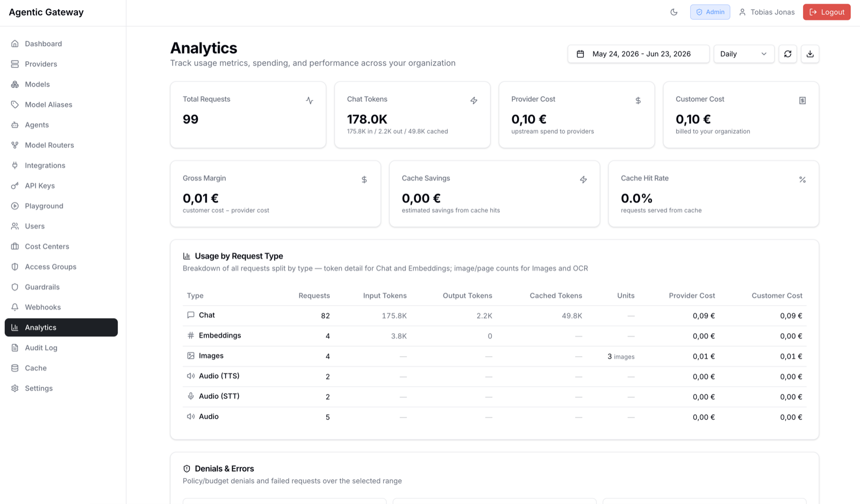Open the date range picker
Viewport: 860px width, 504px height.
[639, 54]
